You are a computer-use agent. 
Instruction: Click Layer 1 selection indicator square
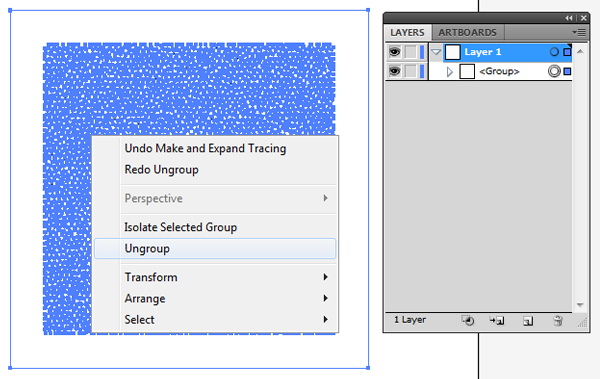click(567, 52)
